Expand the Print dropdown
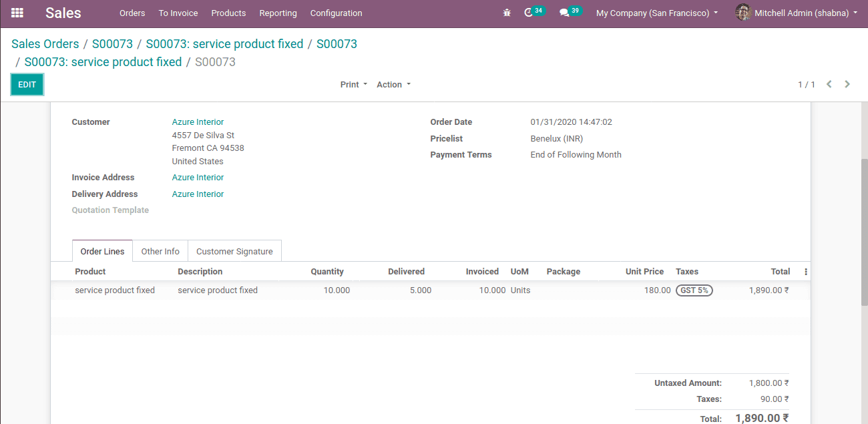Screen dimensions: 868x424 point(354,85)
